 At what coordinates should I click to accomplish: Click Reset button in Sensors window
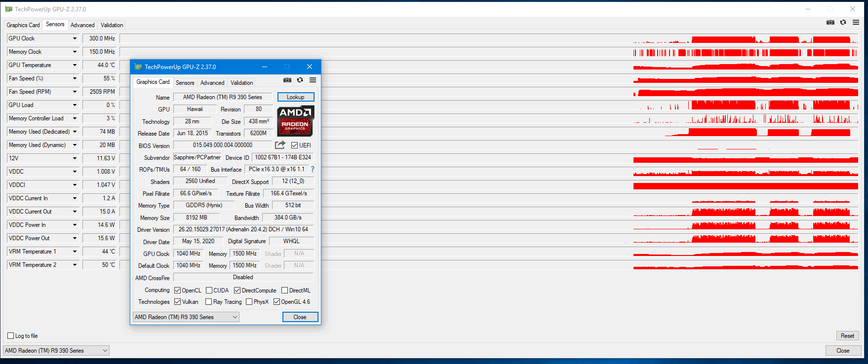pyautogui.click(x=848, y=336)
